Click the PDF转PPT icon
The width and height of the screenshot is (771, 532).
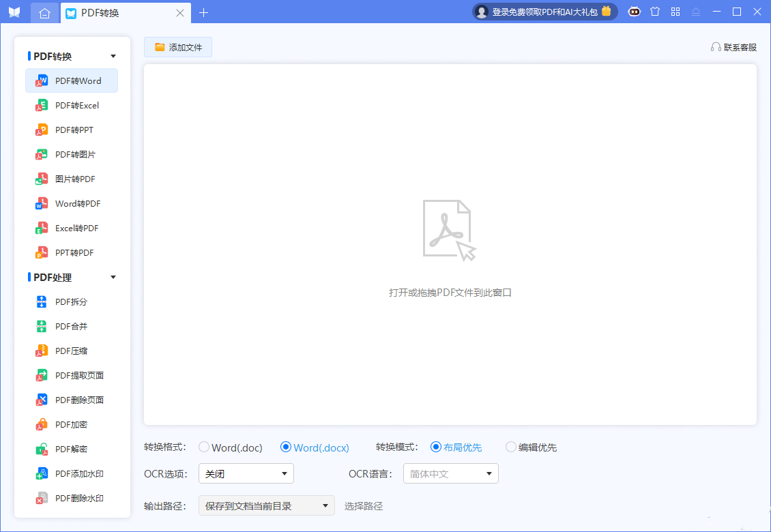click(x=42, y=130)
